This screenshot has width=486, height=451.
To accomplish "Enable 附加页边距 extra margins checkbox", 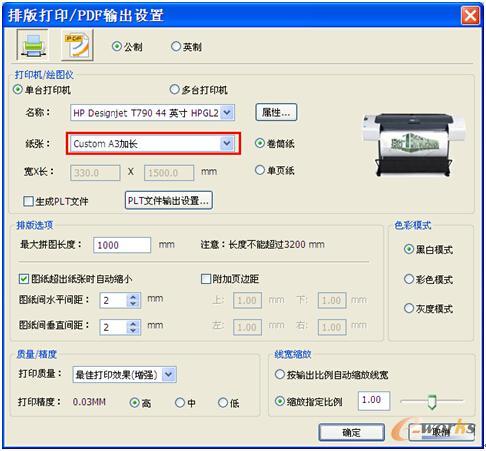I will pyautogui.click(x=206, y=279).
